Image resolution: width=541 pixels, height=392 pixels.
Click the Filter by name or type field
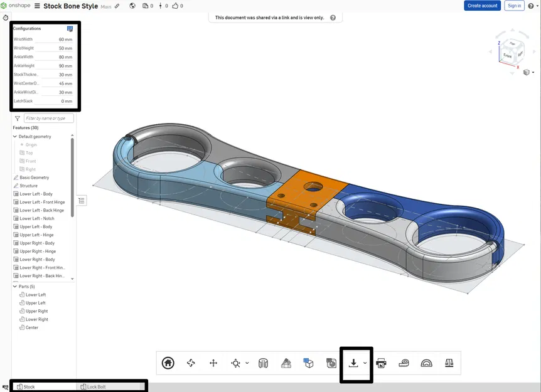49,119
